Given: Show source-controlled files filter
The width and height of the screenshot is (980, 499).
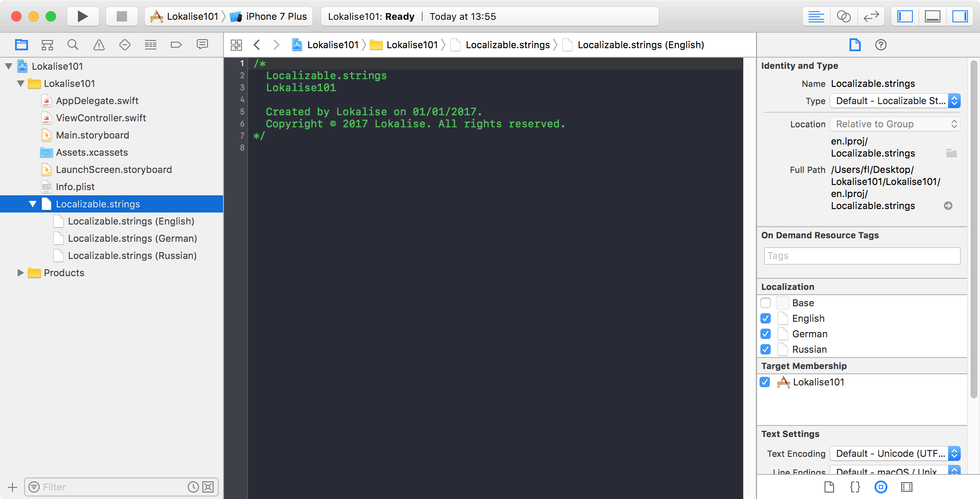Looking at the screenshot, I should 208,487.
